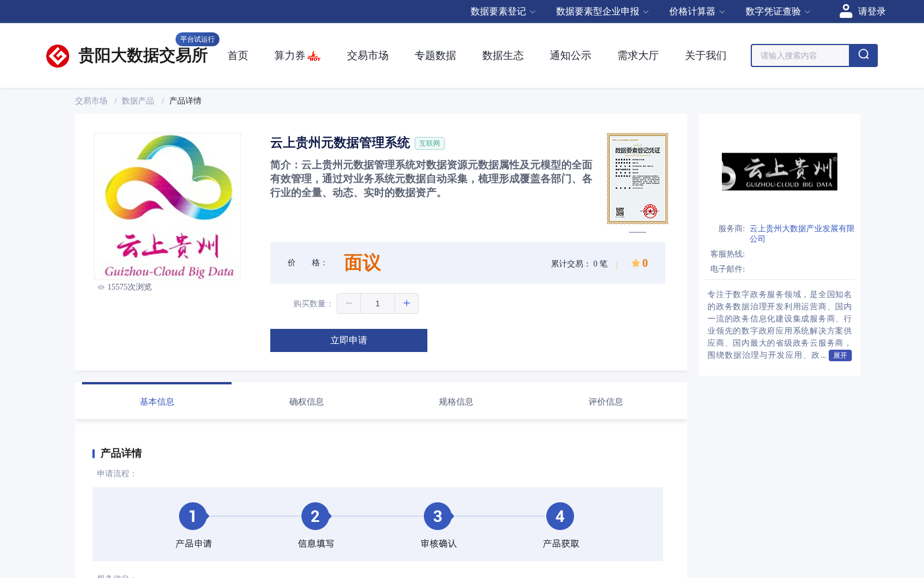This screenshot has height=578, width=924.
Task: Decrease purchase quantity with minus button
Action: [349, 303]
